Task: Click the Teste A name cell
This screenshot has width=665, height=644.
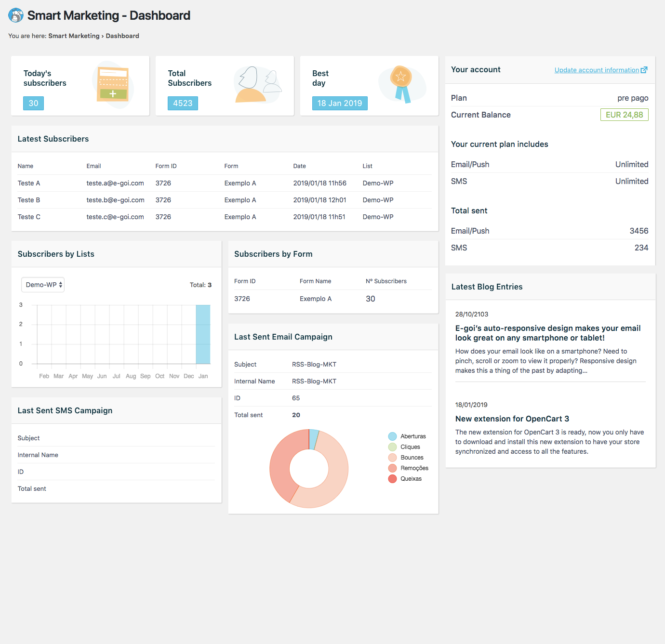Action: click(29, 183)
